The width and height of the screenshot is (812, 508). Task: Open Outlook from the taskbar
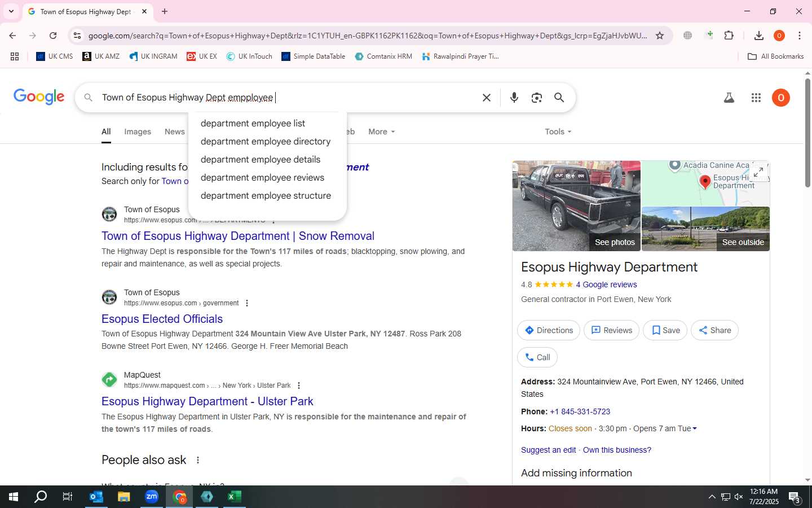tap(96, 497)
